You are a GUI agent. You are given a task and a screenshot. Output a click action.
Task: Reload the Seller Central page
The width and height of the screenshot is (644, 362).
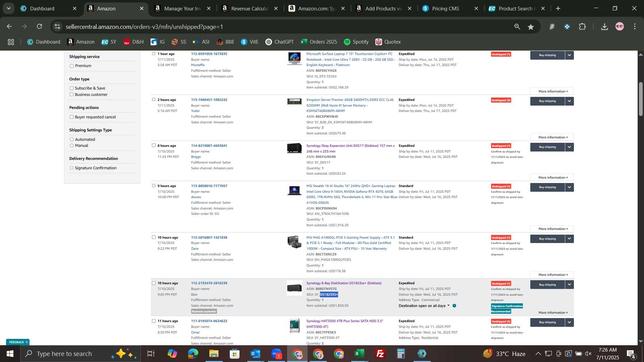[x=40, y=26]
